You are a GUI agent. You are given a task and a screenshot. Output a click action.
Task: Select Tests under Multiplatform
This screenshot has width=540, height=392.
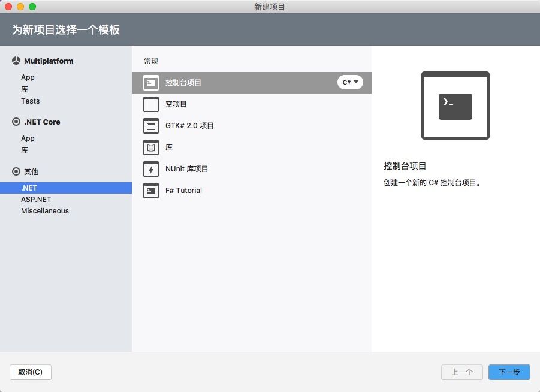(31, 101)
